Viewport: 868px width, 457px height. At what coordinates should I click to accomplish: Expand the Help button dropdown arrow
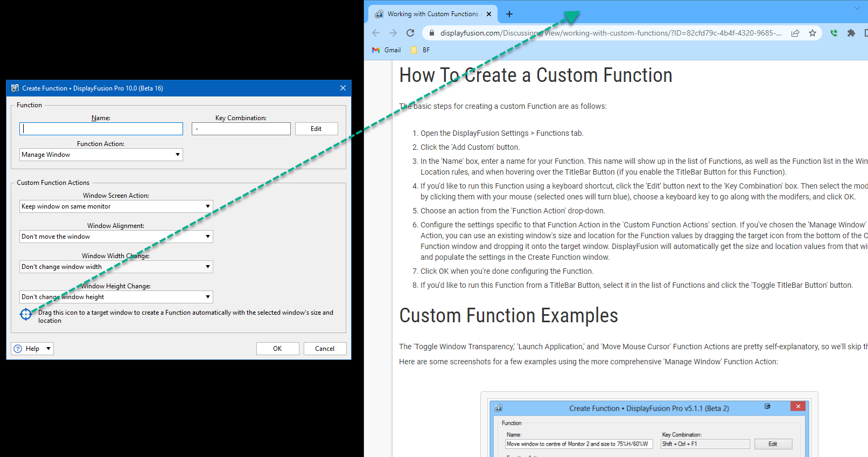point(48,349)
